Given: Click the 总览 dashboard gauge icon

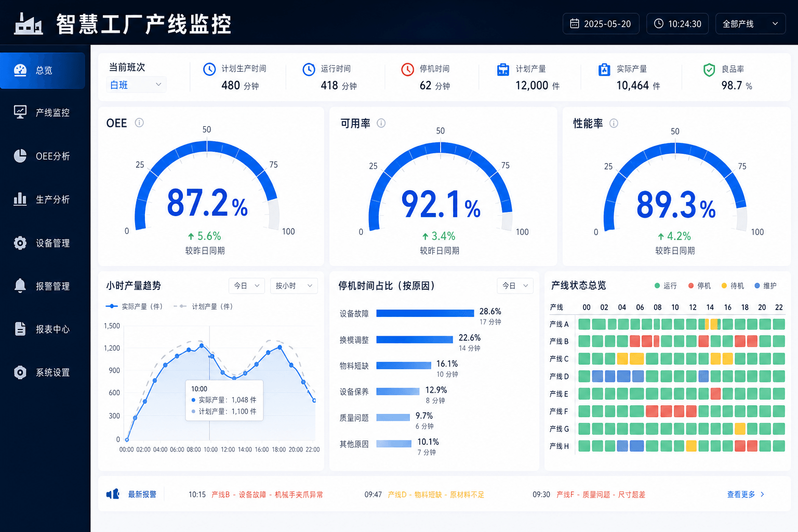Looking at the screenshot, I should click(x=20, y=70).
